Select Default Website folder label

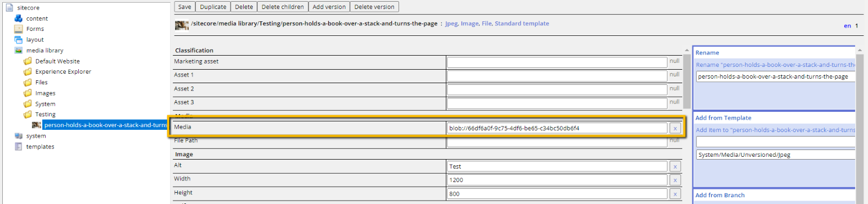tap(57, 61)
